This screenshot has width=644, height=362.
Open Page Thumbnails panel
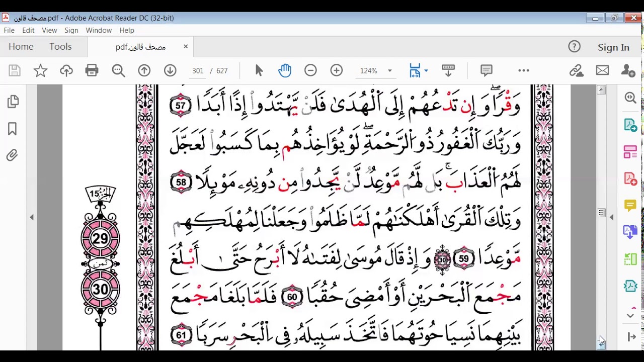(x=13, y=102)
